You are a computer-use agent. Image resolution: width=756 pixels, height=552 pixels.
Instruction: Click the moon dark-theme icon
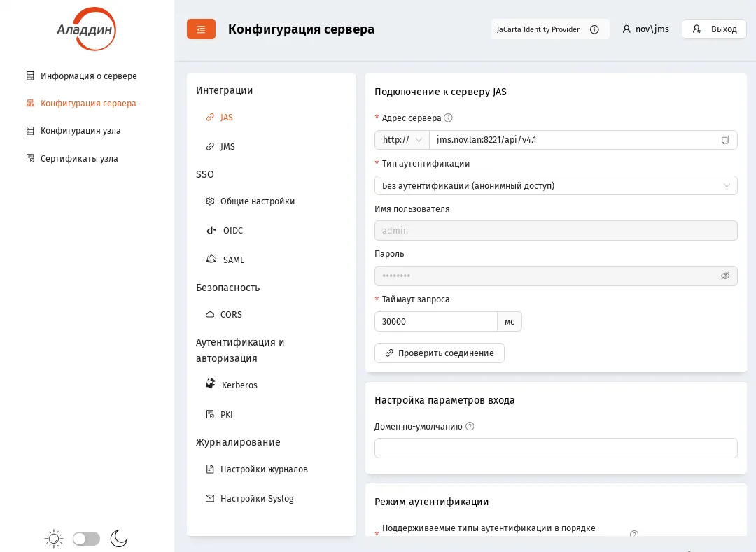point(118,539)
